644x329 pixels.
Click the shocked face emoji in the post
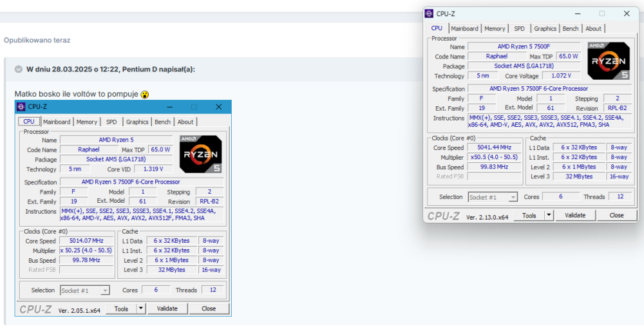tap(146, 94)
